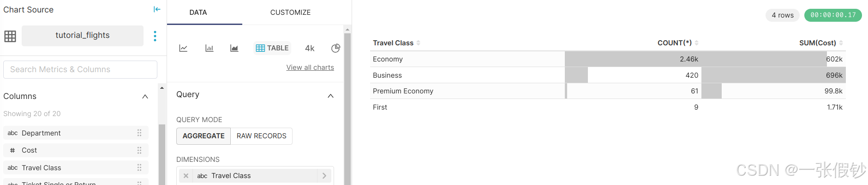The width and height of the screenshot is (868, 185).
Task: Collapse the Columns section
Action: pos(145,96)
